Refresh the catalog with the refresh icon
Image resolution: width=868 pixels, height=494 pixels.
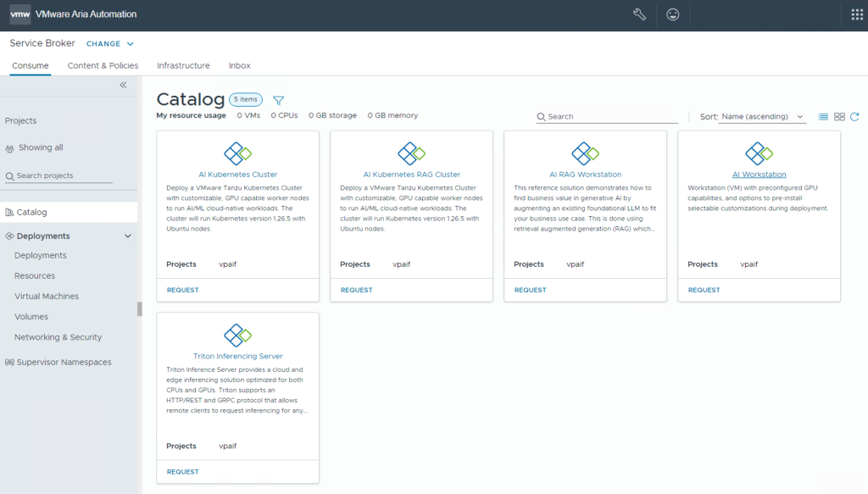[x=855, y=118]
